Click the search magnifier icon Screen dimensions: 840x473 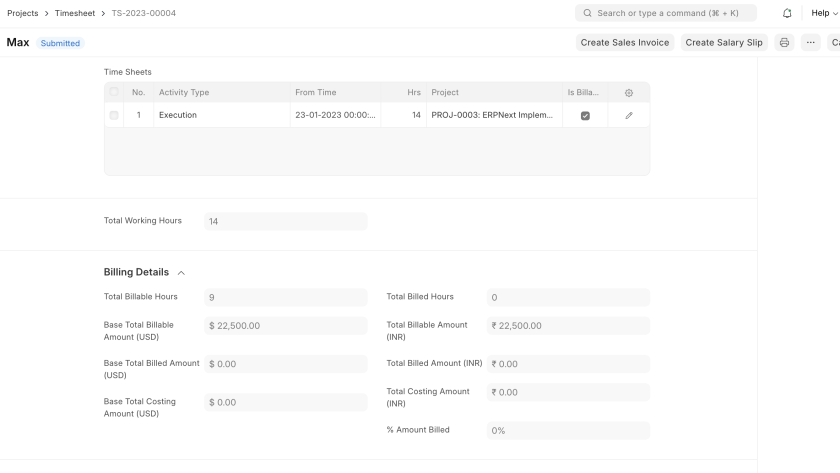click(x=587, y=13)
